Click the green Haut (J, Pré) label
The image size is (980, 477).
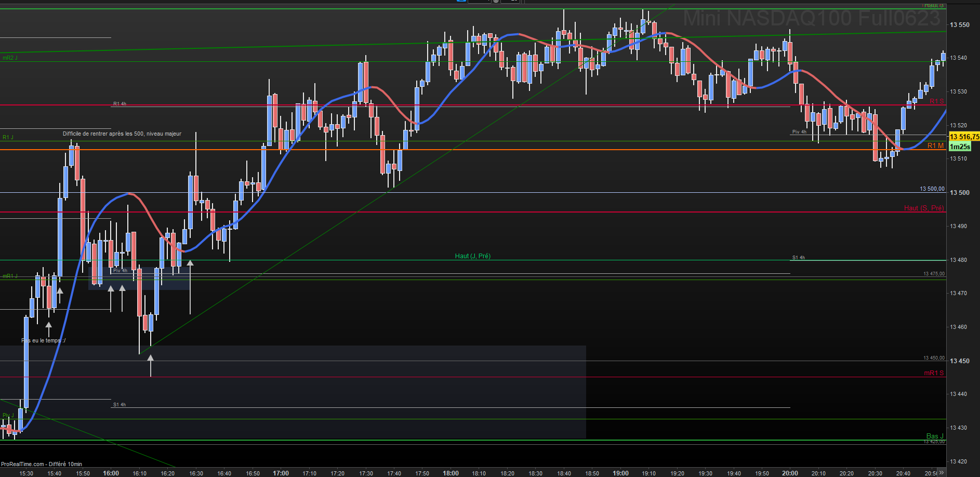click(x=473, y=256)
